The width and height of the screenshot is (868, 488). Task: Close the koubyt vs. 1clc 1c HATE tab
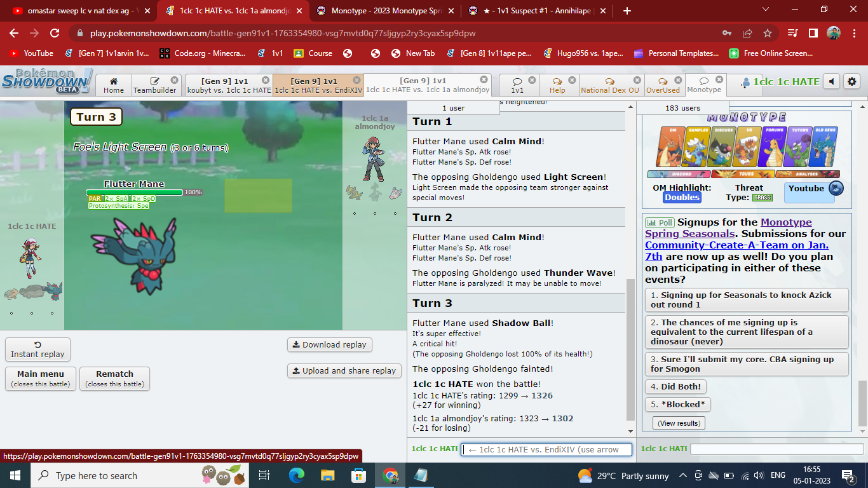point(266,81)
